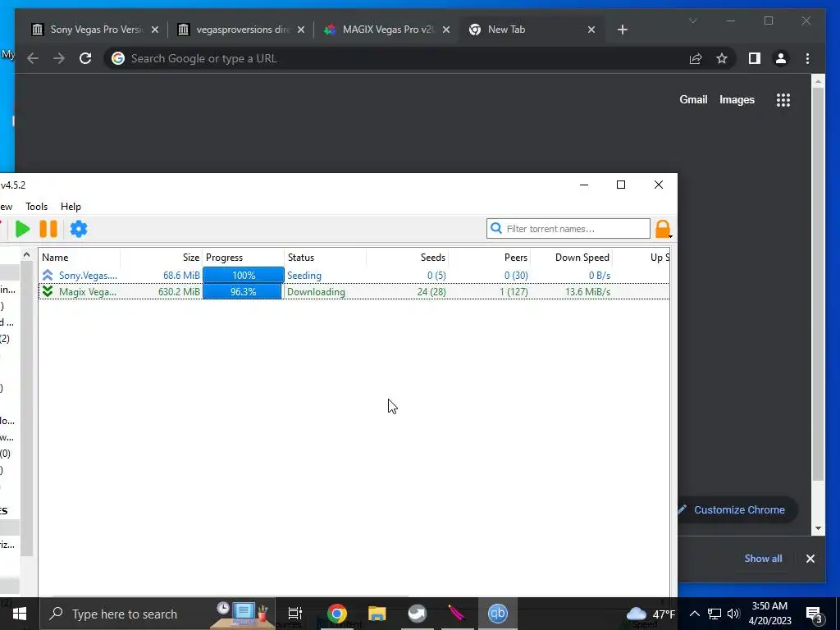The image size is (840, 630).
Task: Open qBittorrent options via blue gear icon
Action: (79, 230)
